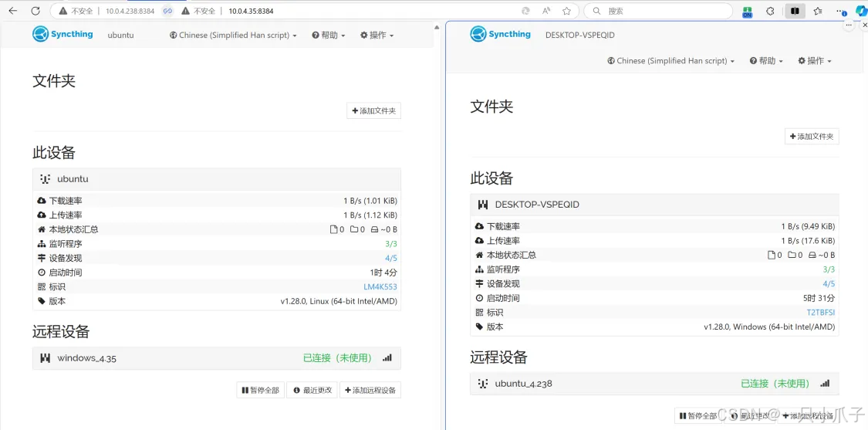This screenshot has width=868, height=430.
Task: Open the browser extensions puzzle icon
Action: pos(770,11)
